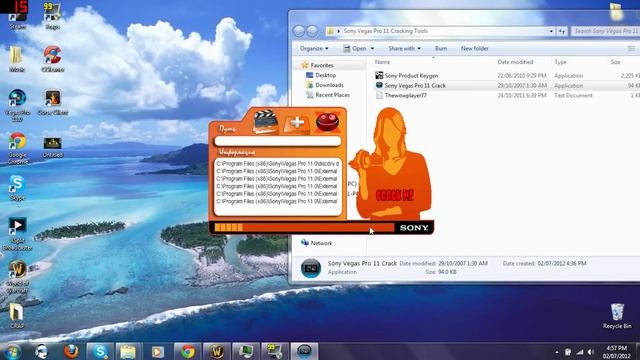Select Sony Product Keygen file in Explorer
Screen dimensions: 640x360
pos(411,76)
